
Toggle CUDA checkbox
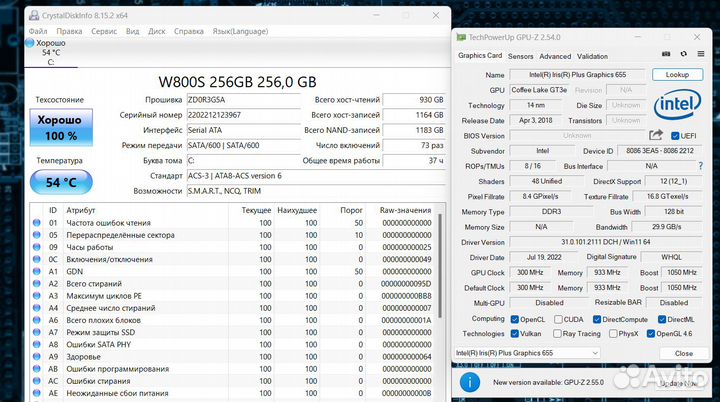pos(558,319)
